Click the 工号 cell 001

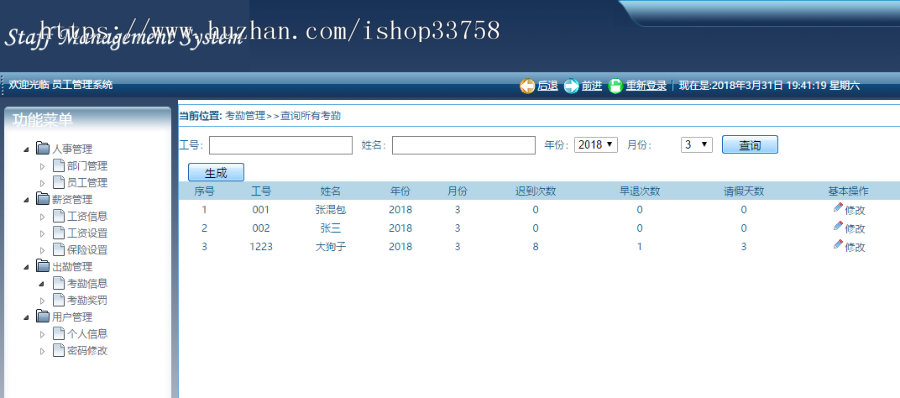pos(261,210)
